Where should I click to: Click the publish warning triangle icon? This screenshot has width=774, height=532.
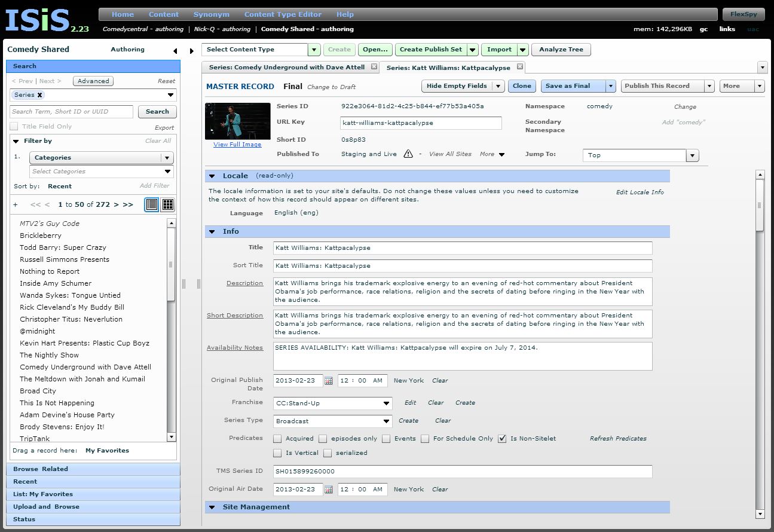pos(408,154)
